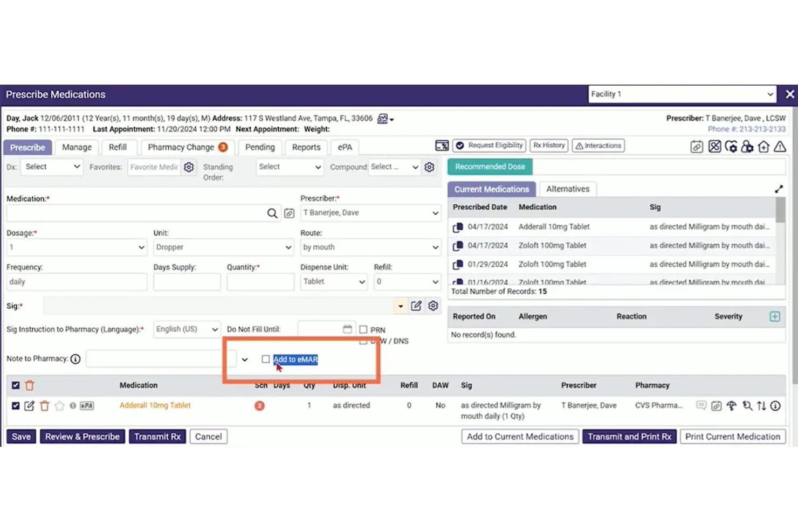This screenshot has width=798, height=532.
Task: Click the Review & Prescribe button
Action: (82, 437)
